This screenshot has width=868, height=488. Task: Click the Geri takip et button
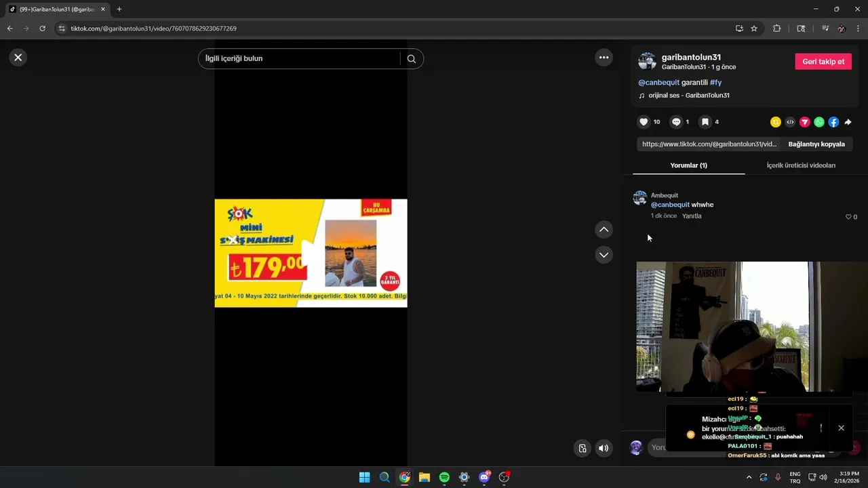coord(823,61)
